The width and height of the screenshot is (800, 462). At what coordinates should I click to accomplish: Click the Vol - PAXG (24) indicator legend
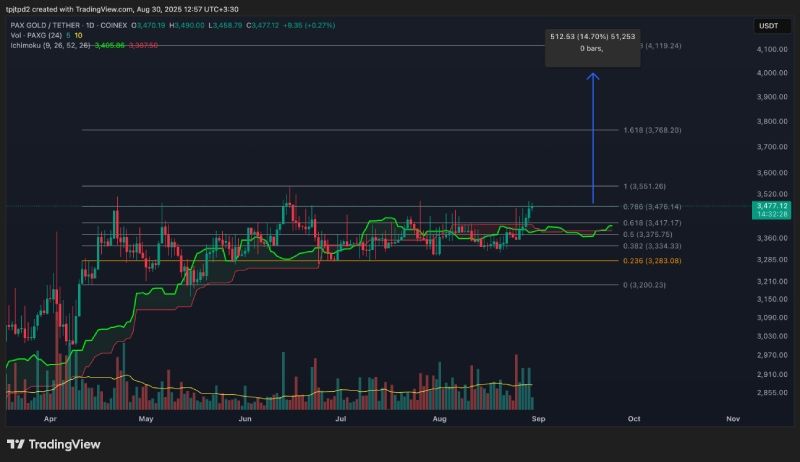coord(36,35)
